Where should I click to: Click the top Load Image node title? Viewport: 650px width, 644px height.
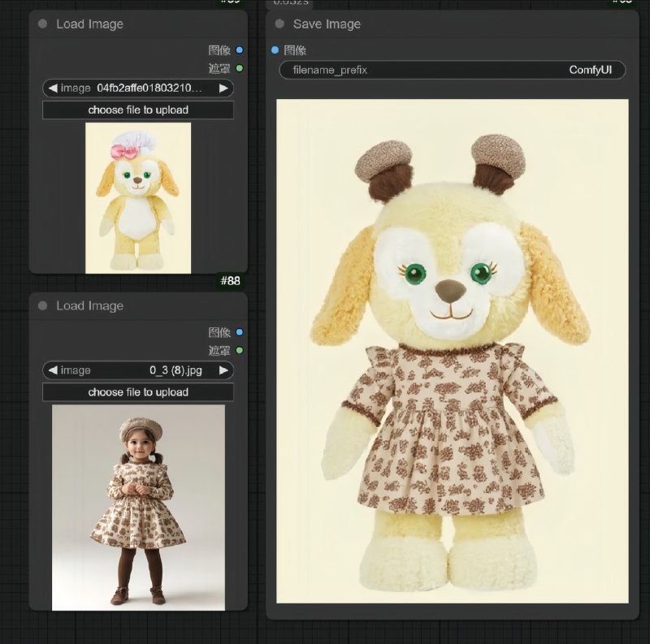pos(89,24)
